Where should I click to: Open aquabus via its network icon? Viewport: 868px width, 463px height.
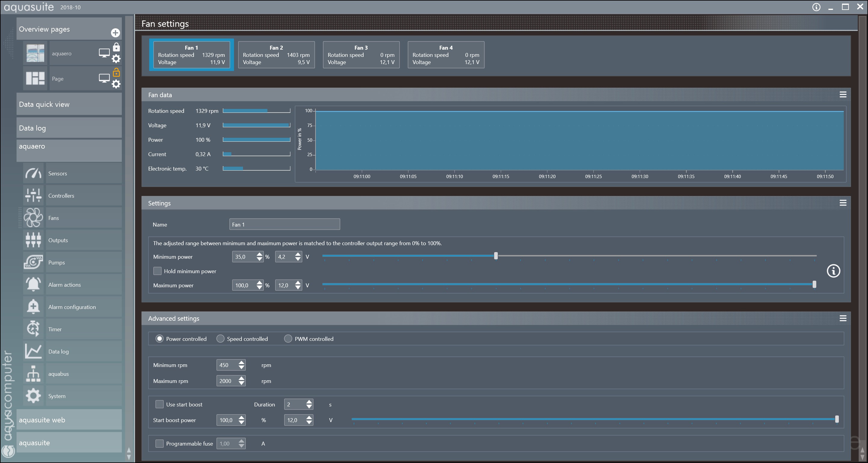click(33, 373)
